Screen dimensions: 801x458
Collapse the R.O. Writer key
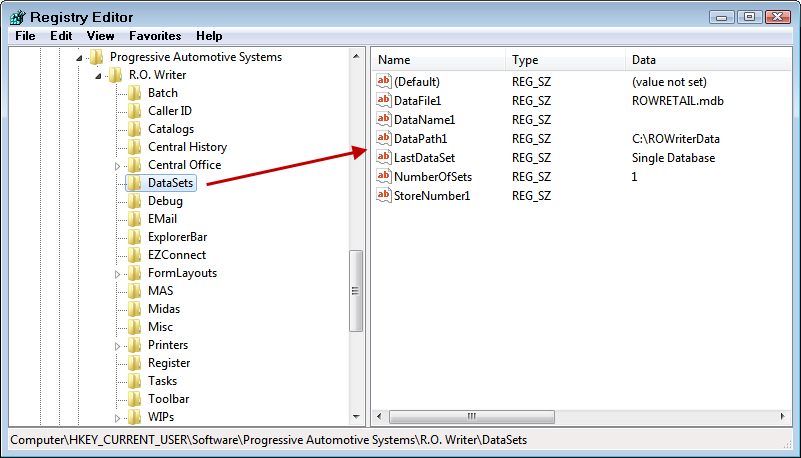[x=98, y=75]
